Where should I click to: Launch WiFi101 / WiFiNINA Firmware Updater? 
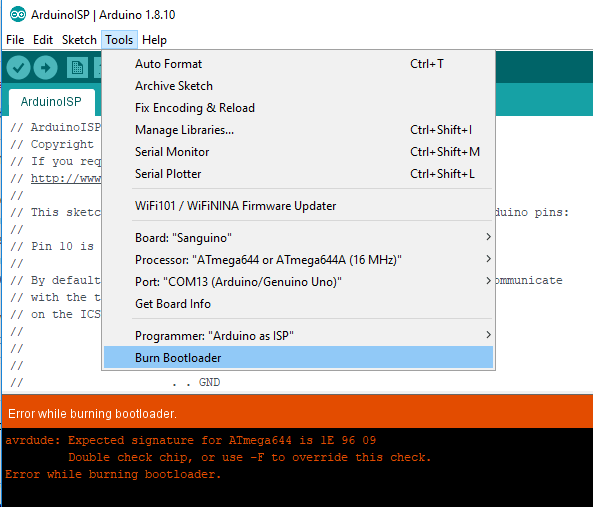pyautogui.click(x=298, y=206)
